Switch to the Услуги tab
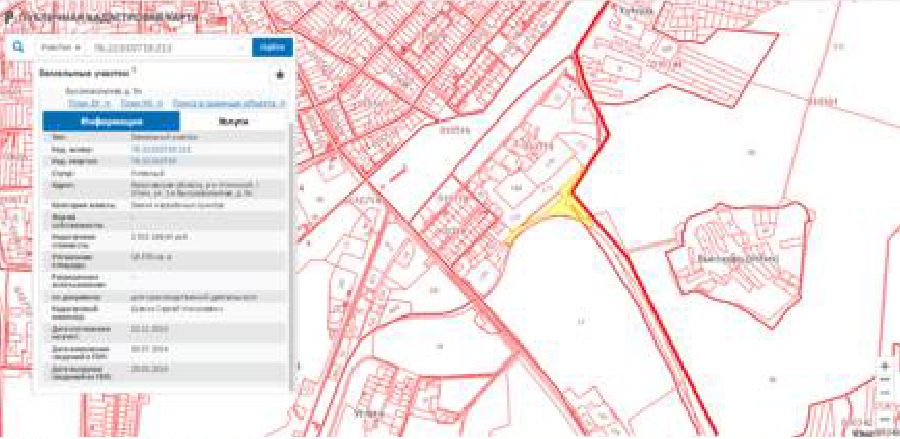 pos(232,121)
